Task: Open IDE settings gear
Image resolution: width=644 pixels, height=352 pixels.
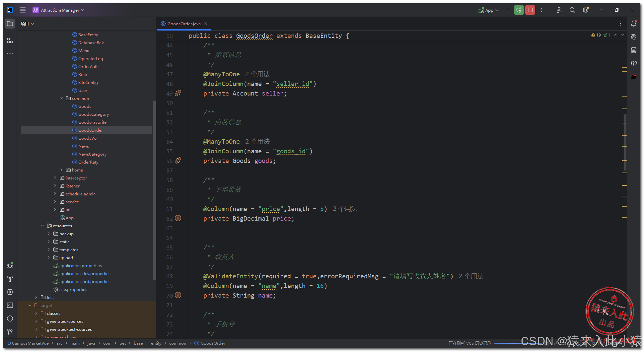Action: 586,10
